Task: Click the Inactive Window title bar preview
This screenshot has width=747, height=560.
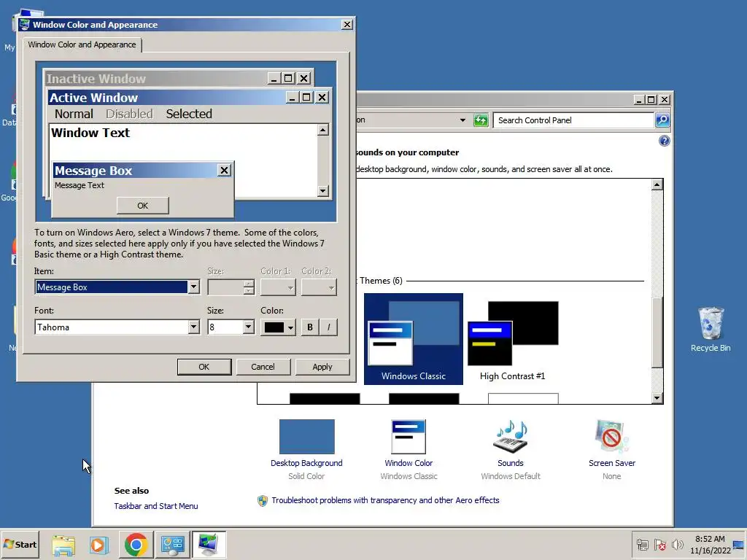Action: [155, 79]
